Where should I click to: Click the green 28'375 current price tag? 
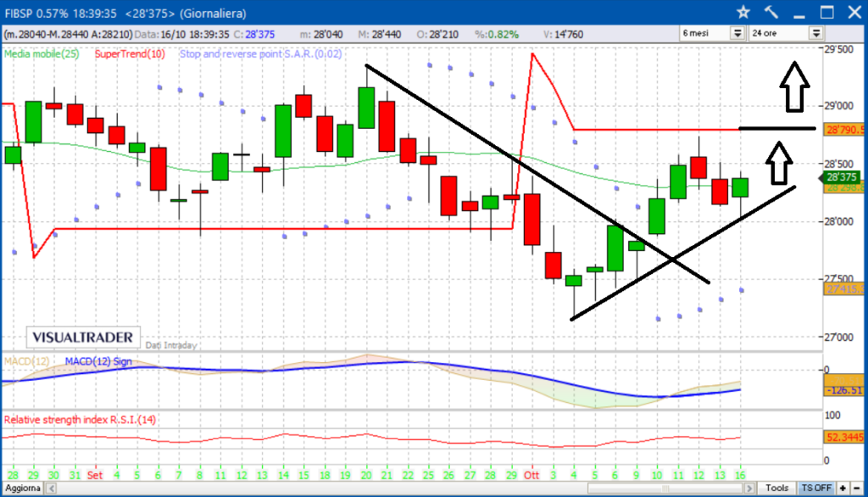839,177
